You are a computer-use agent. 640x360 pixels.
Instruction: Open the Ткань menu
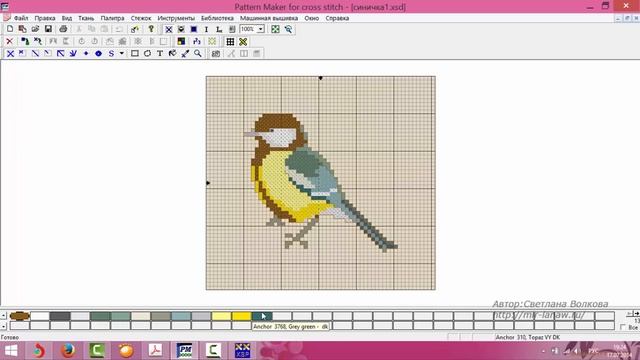[x=86, y=18]
